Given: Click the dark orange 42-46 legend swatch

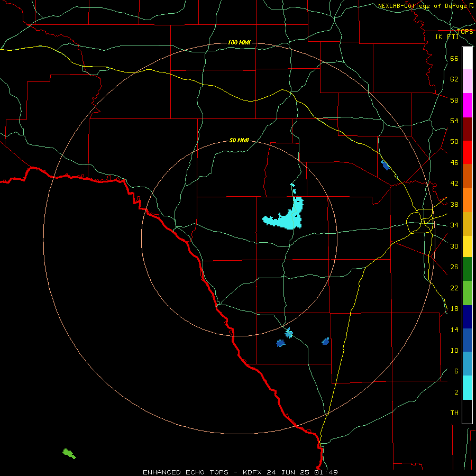Looking at the screenshot, I should (x=467, y=176).
